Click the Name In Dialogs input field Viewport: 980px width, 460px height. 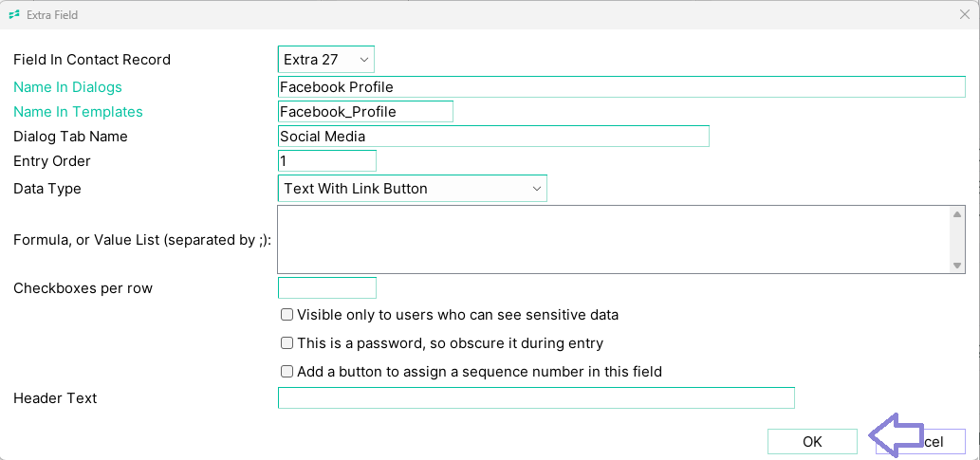[x=622, y=87]
